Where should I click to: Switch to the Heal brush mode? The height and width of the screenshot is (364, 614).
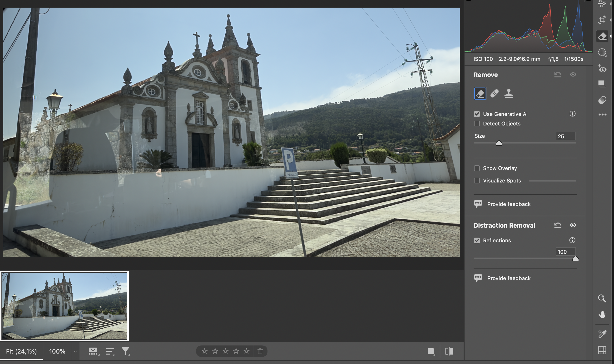tap(494, 93)
